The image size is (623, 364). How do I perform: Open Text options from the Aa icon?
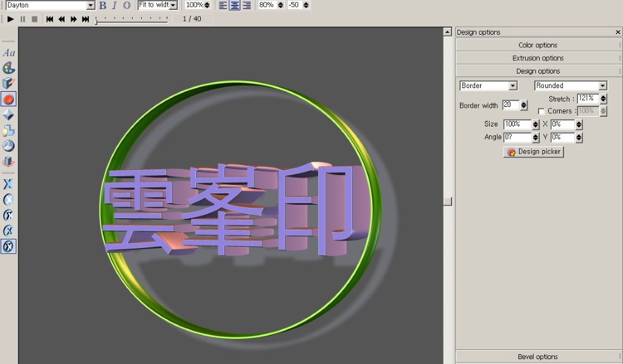tap(9, 53)
